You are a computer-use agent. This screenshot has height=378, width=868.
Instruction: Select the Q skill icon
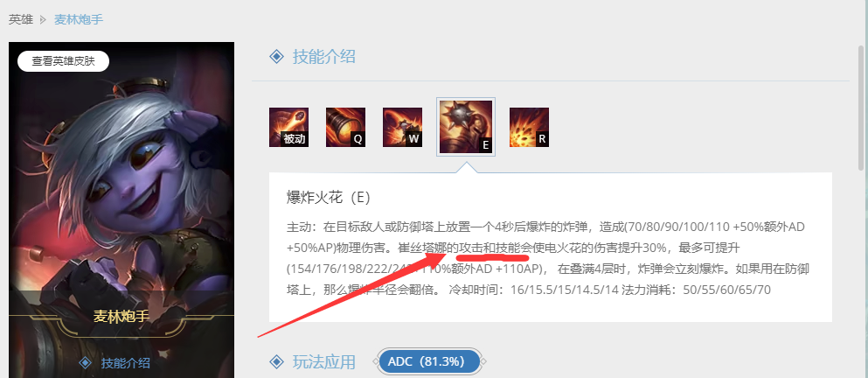click(345, 128)
